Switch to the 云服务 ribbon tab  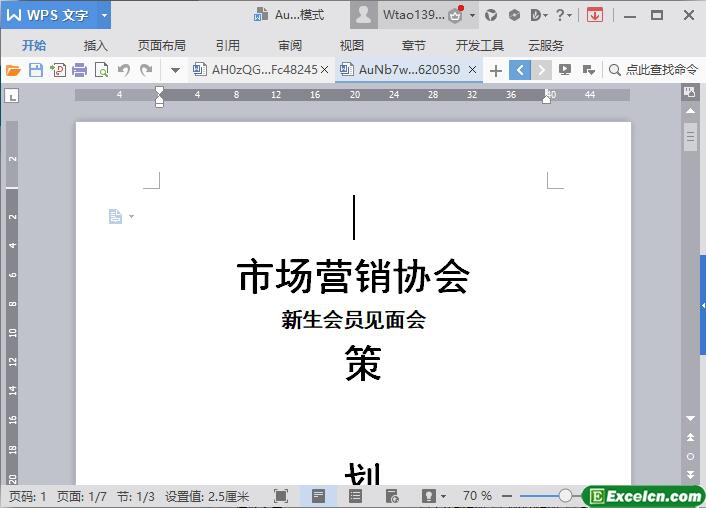546,45
